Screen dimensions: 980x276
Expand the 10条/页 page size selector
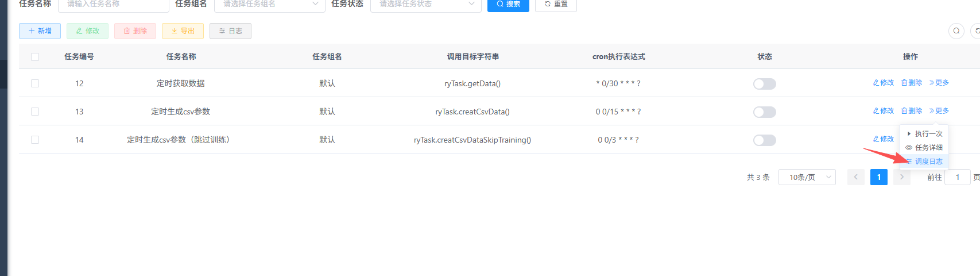point(807,177)
